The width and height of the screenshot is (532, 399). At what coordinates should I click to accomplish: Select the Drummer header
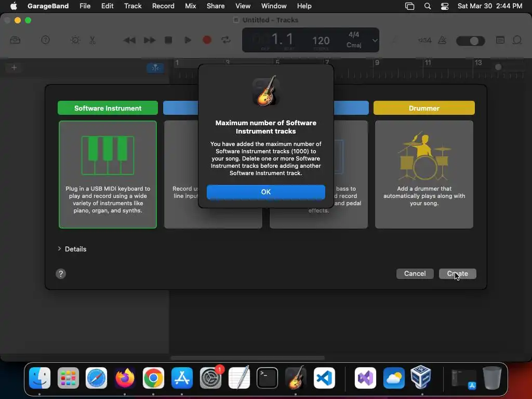(x=424, y=108)
